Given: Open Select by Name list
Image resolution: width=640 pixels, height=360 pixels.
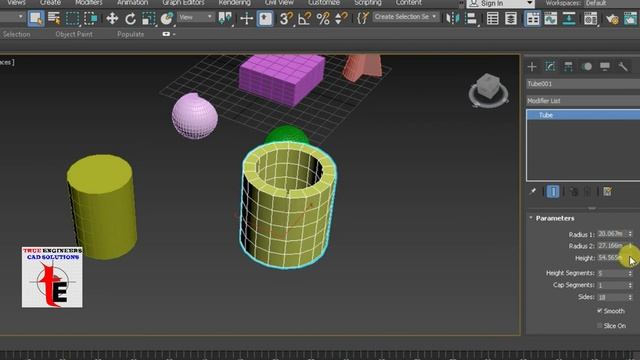Looking at the screenshot, I should point(54,18).
